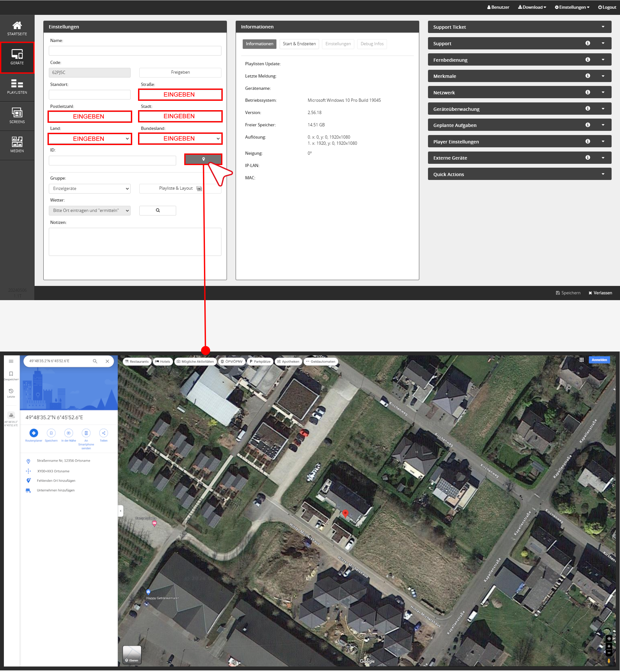Click Speichern in the bottom bar

point(568,293)
